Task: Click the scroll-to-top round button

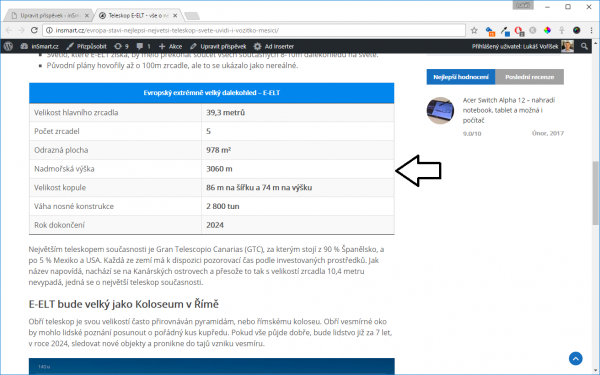Action: pyautogui.click(x=576, y=359)
